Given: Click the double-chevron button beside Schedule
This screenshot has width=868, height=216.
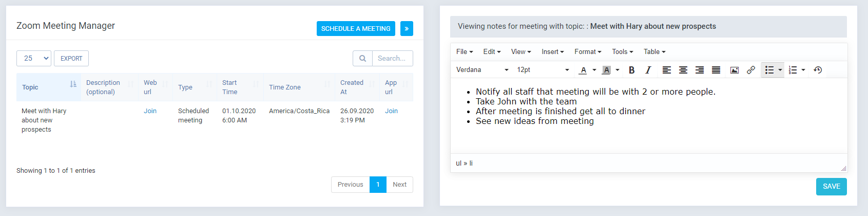Looking at the screenshot, I should (407, 29).
